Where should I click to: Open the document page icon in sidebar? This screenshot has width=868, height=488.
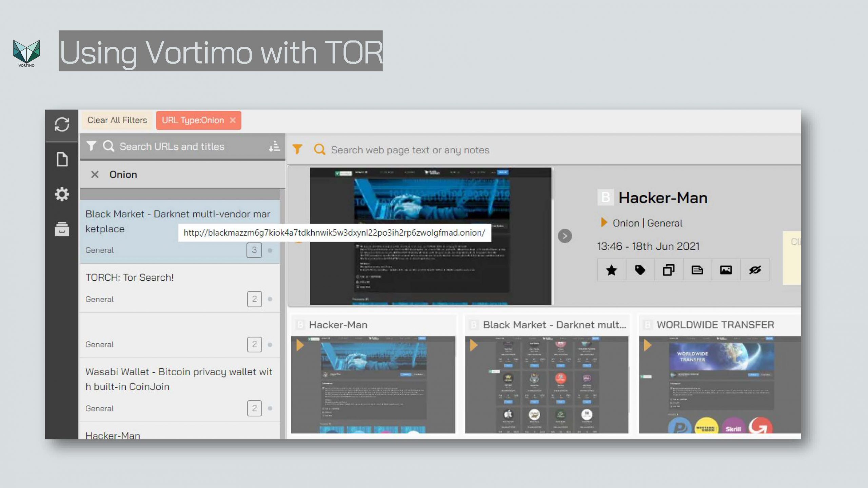[x=62, y=159]
